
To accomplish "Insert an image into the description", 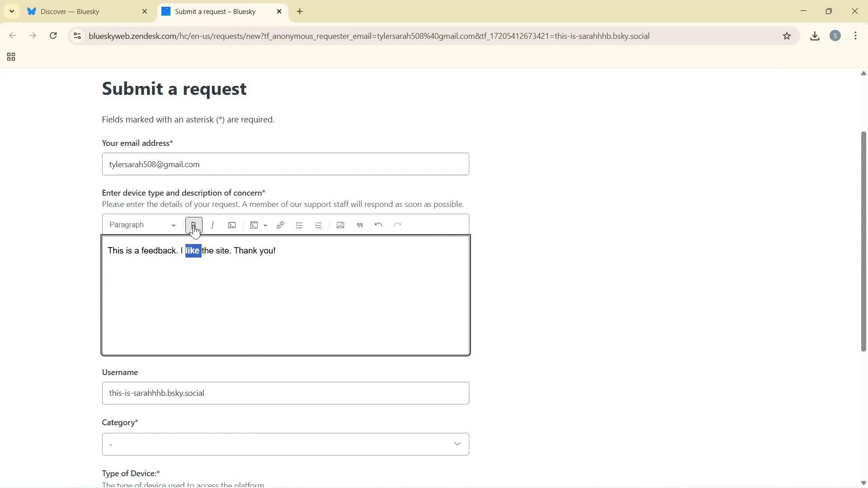I will coord(340,225).
